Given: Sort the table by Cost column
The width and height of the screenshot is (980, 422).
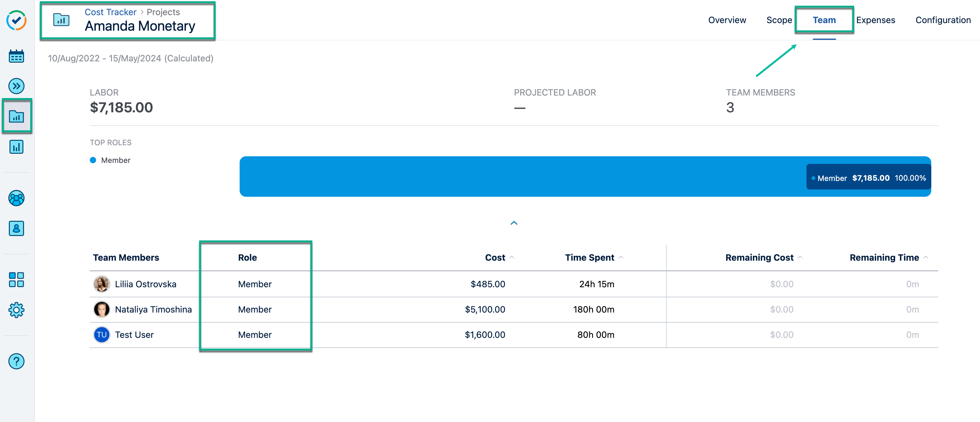Looking at the screenshot, I should coord(512,257).
